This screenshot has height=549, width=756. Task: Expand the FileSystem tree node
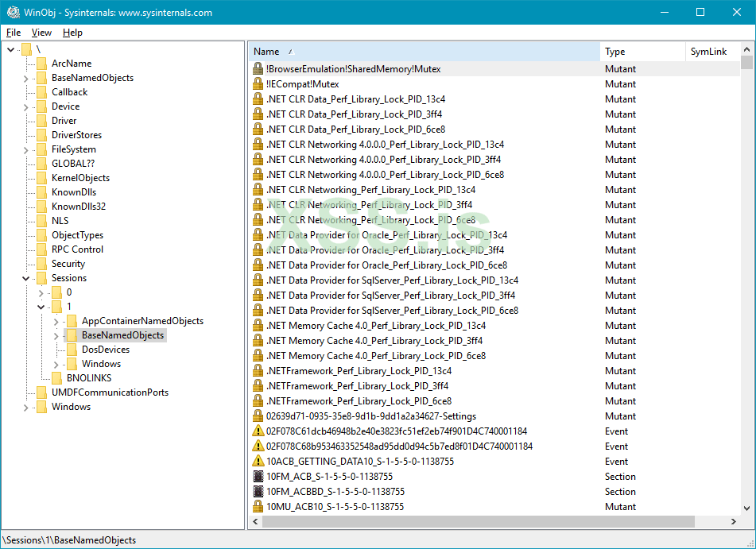[25, 150]
